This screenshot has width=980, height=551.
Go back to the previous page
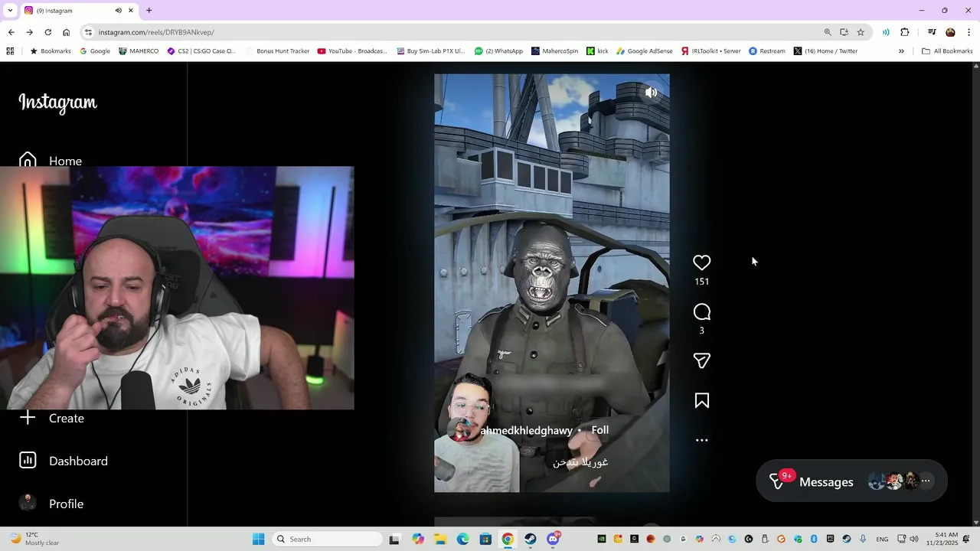coord(11,32)
